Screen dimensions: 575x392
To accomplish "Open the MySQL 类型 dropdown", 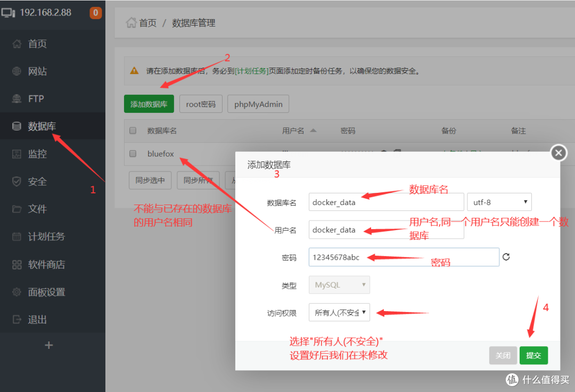I will (339, 284).
